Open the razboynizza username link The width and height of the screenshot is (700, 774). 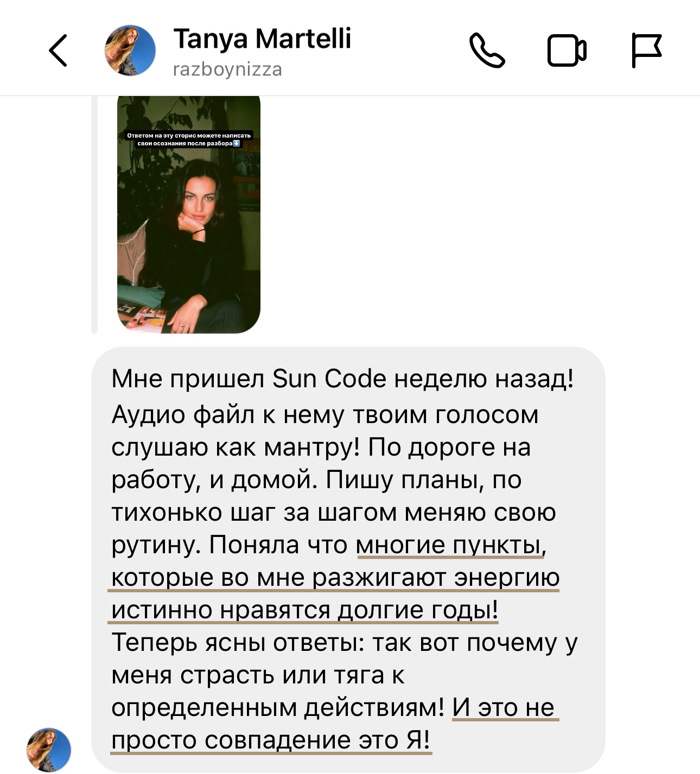click(227, 69)
